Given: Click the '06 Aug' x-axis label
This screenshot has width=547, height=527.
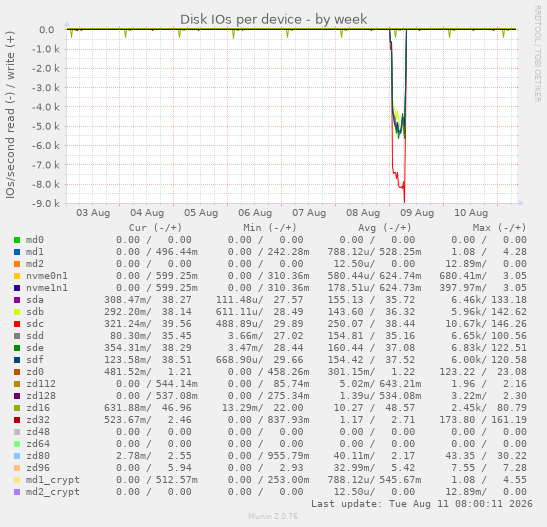Looking at the screenshot, I should click(255, 213).
